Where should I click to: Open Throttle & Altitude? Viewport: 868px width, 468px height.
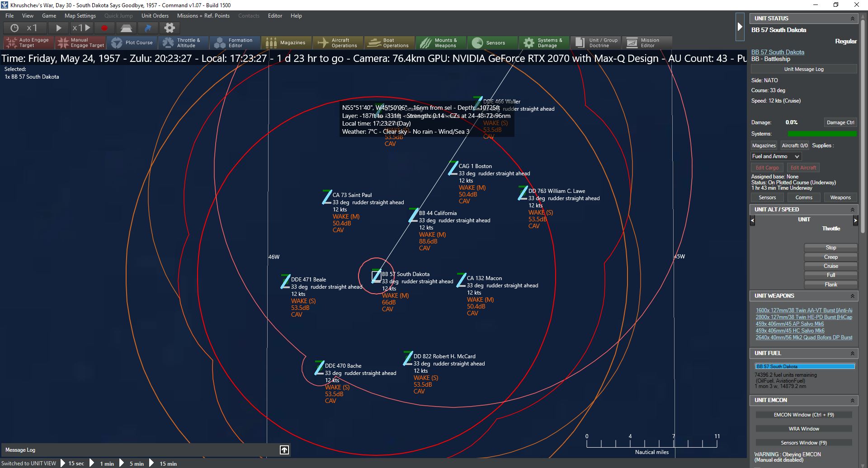(184, 42)
